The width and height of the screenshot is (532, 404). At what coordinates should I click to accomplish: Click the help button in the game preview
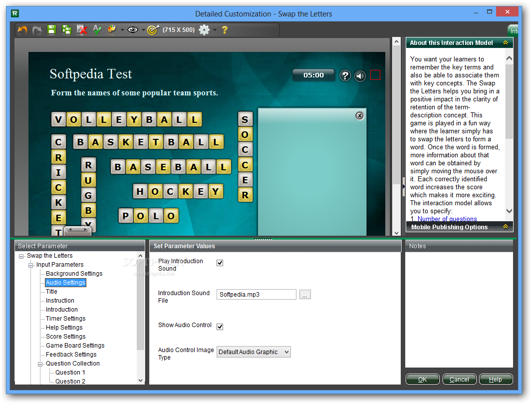pyautogui.click(x=345, y=75)
